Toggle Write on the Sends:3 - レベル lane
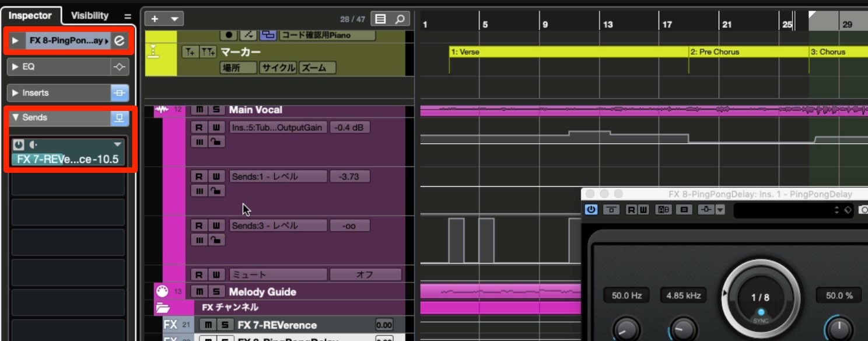Image resolution: width=868 pixels, height=341 pixels. pyautogui.click(x=216, y=225)
